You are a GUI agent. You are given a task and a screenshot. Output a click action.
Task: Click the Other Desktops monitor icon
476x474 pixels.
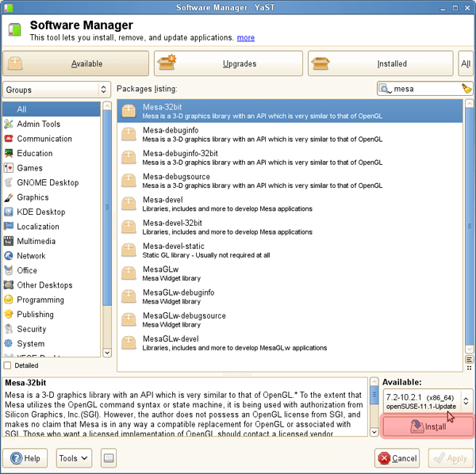pyautogui.click(x=9, y=285)
